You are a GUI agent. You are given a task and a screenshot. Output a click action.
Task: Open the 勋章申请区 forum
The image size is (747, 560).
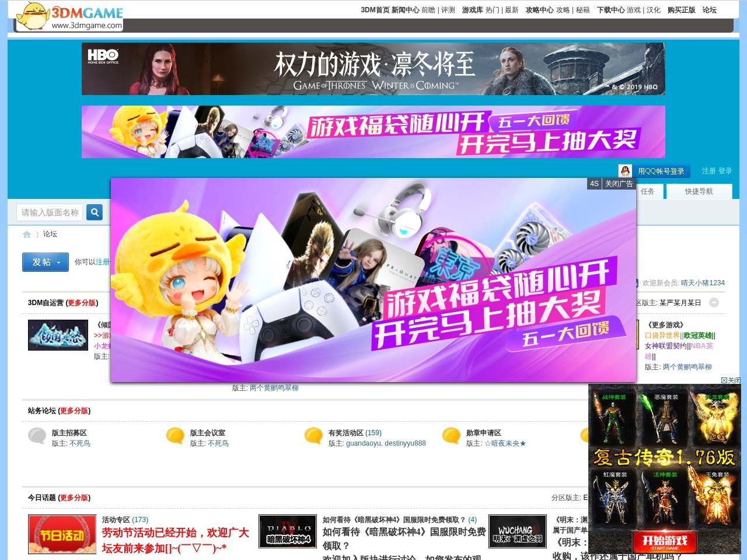[x=484, y=433]
